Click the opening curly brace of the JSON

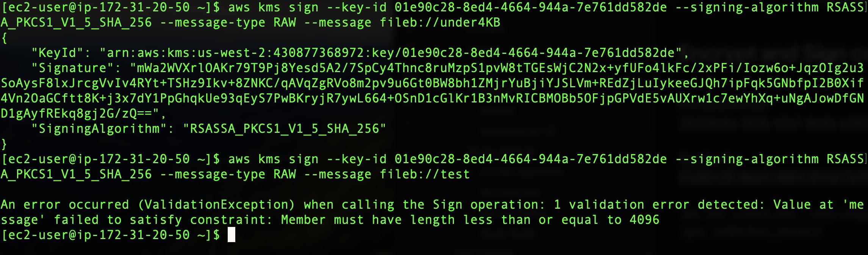coord(4,38)
